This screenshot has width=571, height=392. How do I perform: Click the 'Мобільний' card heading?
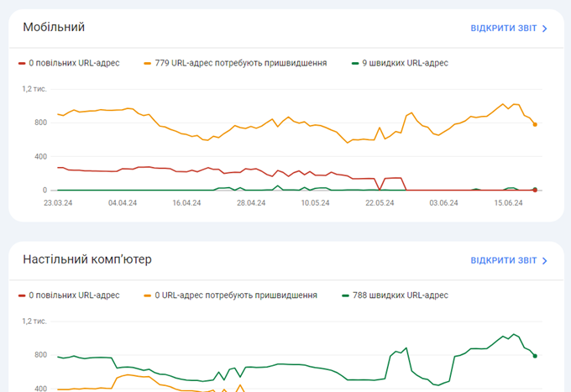(x=54, y=27)
